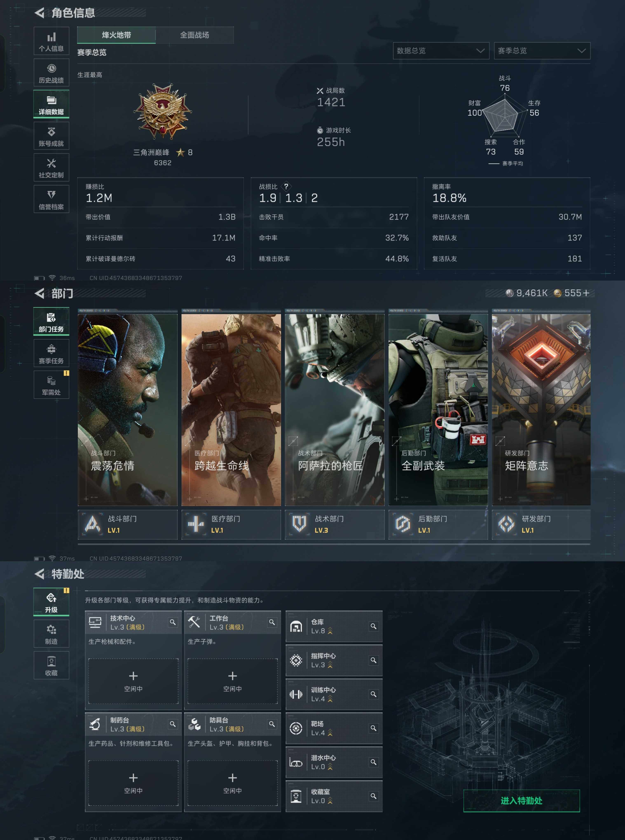Switch to the 全面战场 tab
The width and height of the screenshot is (625, 840).
pos(194,35)
